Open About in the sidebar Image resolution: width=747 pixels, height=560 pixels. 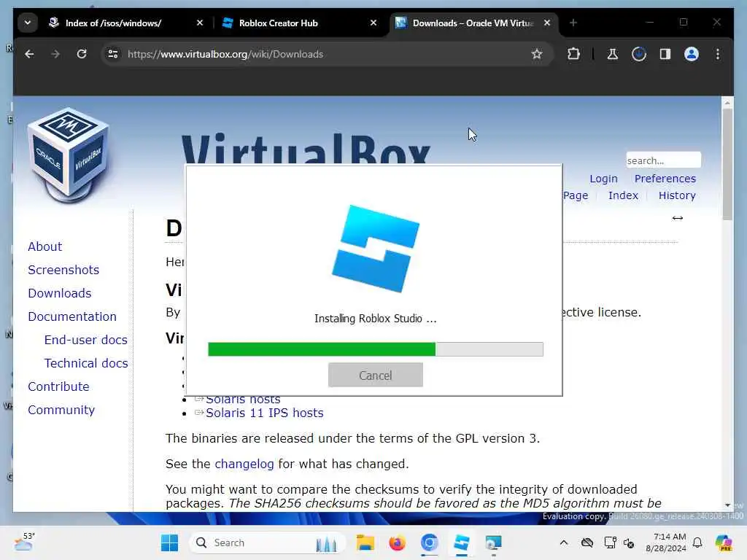44,246
